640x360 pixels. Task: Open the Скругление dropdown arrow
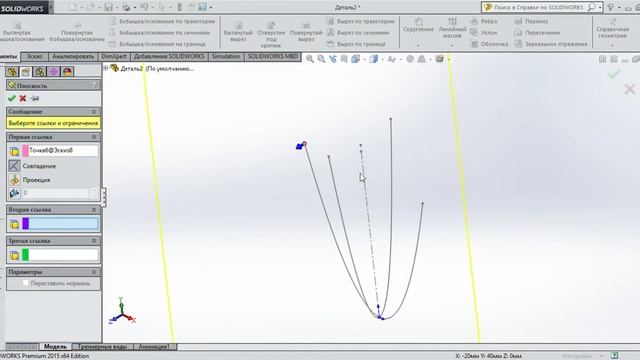click(x=418, y=46)
